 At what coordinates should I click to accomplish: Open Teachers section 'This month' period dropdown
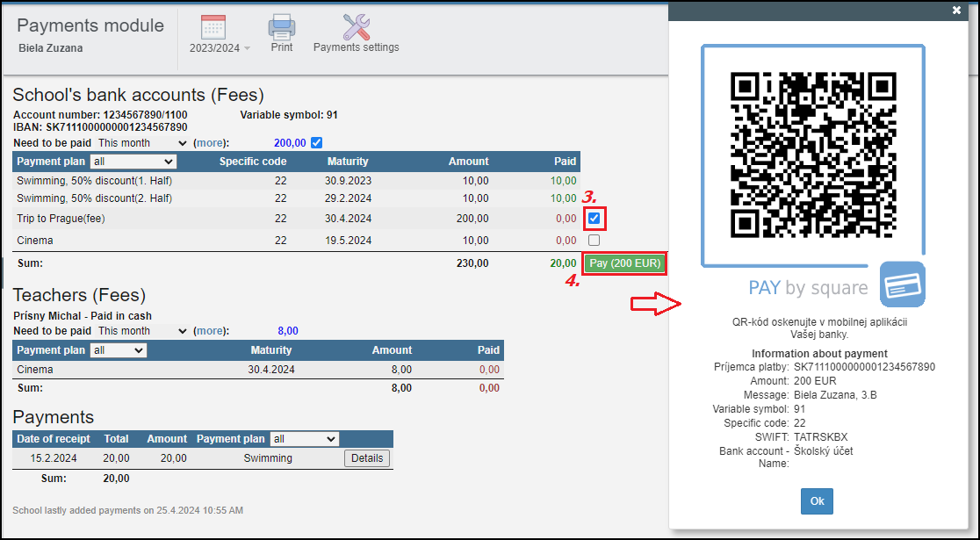(142, 331)
